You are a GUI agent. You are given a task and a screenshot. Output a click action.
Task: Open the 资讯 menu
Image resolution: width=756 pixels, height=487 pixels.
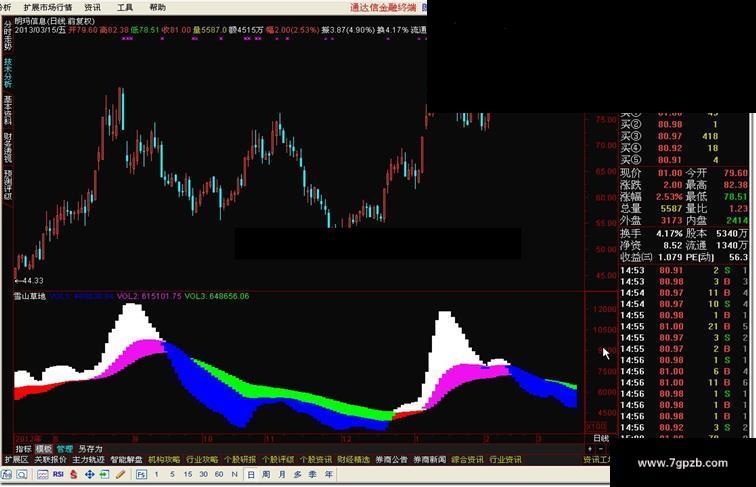tap(93, 7)
